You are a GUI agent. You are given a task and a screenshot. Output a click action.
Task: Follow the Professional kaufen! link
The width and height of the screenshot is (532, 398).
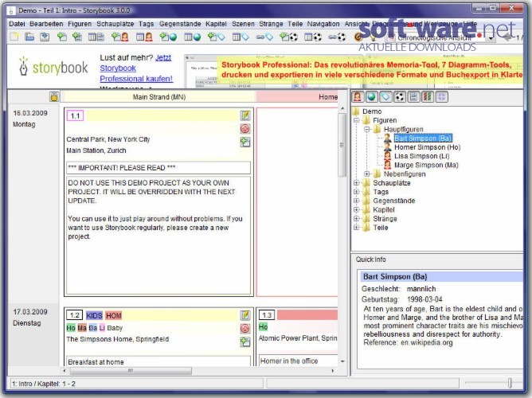click(136, 79)
